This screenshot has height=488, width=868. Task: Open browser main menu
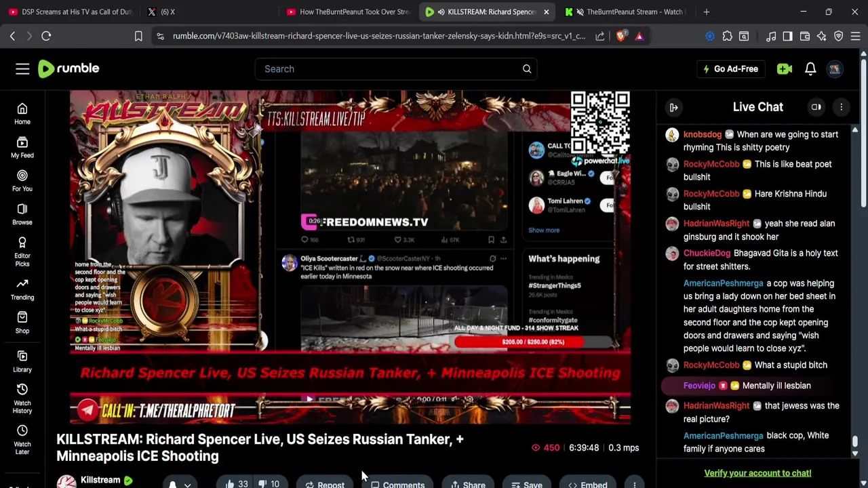pyautogui.click(x=856, y=36)
